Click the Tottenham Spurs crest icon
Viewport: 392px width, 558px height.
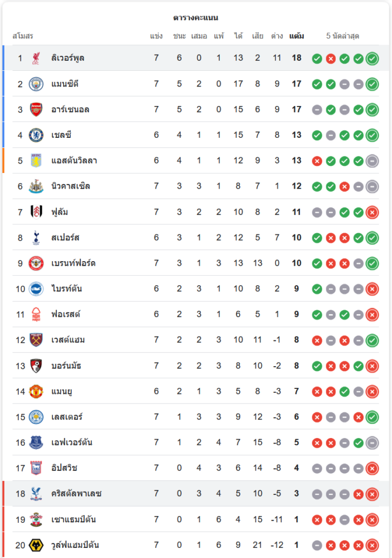(x=36, y=237)
